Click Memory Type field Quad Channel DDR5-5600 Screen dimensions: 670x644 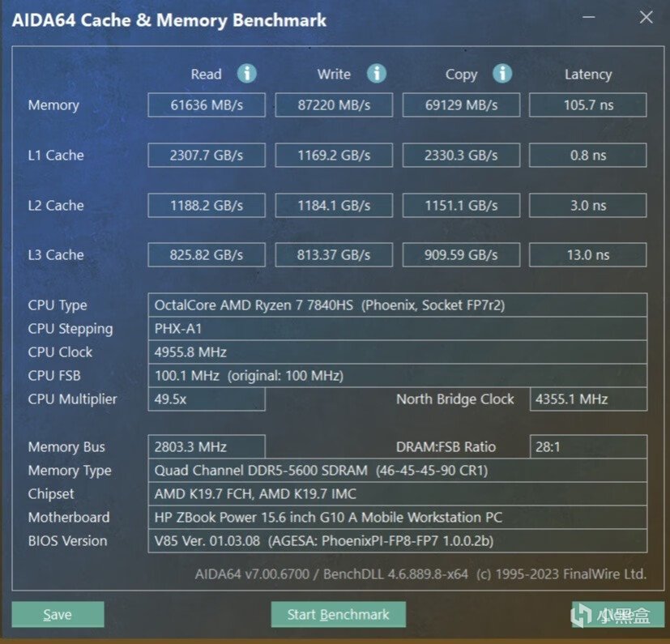[x=398, y=471]
